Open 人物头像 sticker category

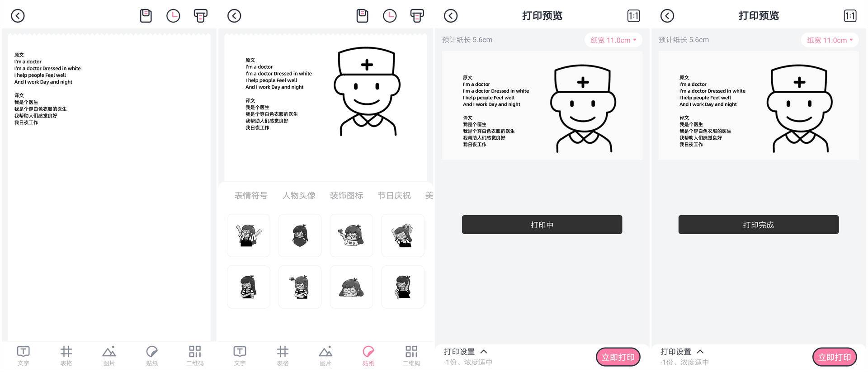point(299,195)
